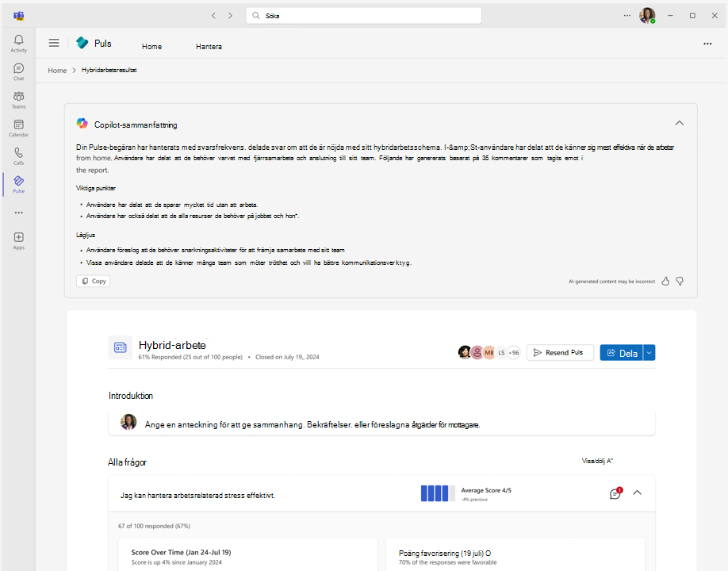Screen dimensions: 728x571
Task: Open comments icon on stress question
Action: click(615, 493)
